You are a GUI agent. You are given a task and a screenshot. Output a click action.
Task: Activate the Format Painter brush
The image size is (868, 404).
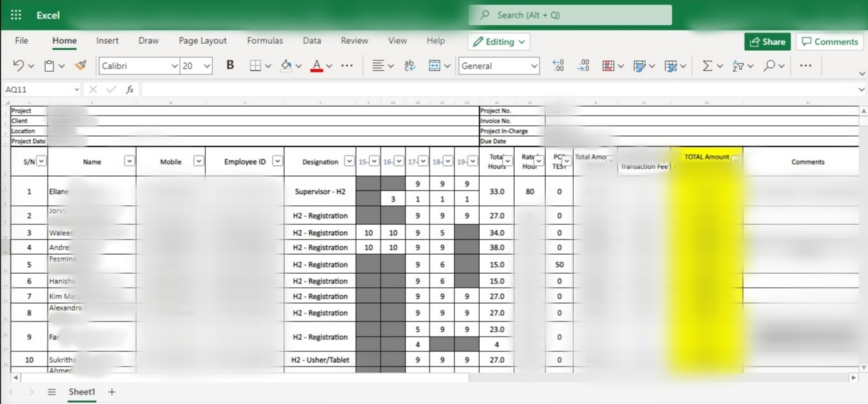[81, 65]
